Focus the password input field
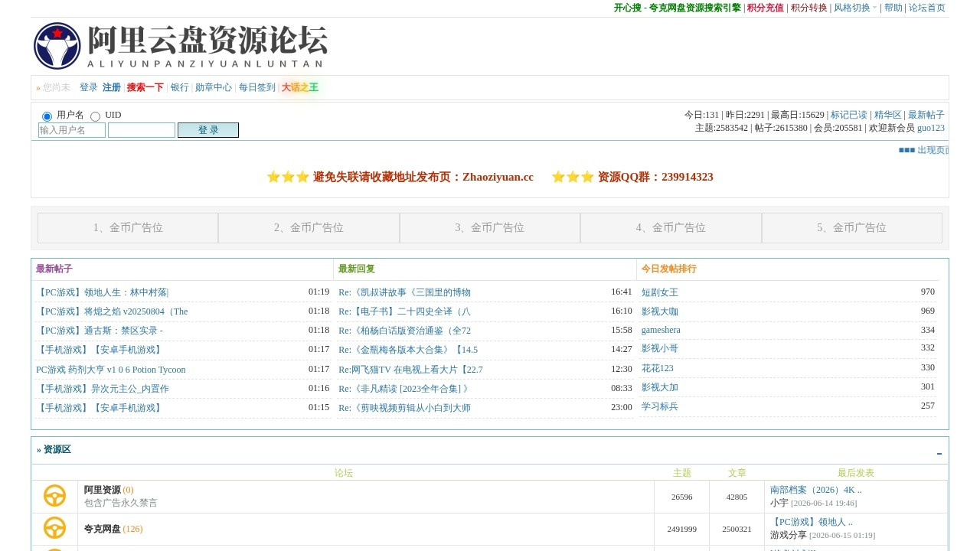Image resolution: width=980 pixels, height=551 pixels. coord(142,130)
